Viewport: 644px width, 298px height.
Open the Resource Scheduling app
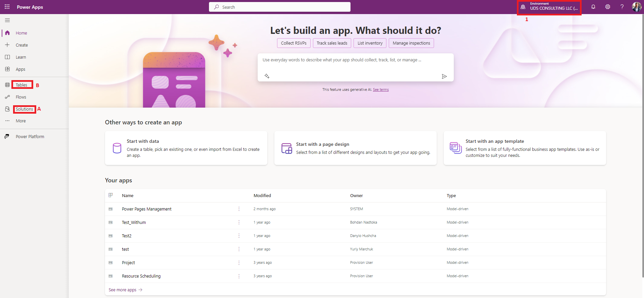(141, 276)
